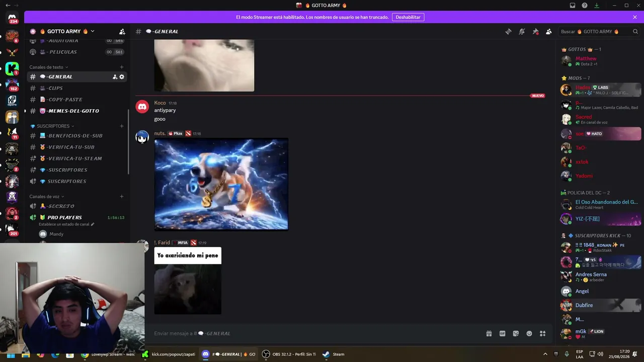Add channel to SUSCRIPTORES category
644x362 pixels.
click(x=122, y=126)
